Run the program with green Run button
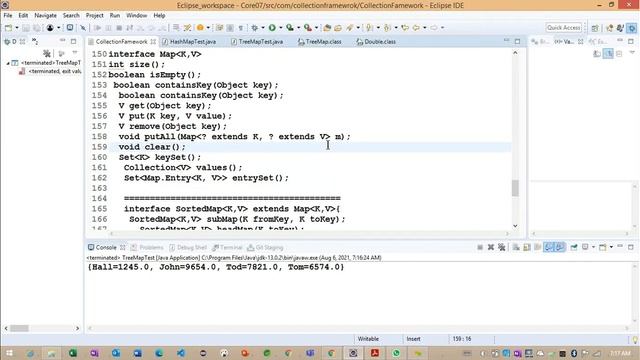The image size is (640, 360). pos(272,28)
